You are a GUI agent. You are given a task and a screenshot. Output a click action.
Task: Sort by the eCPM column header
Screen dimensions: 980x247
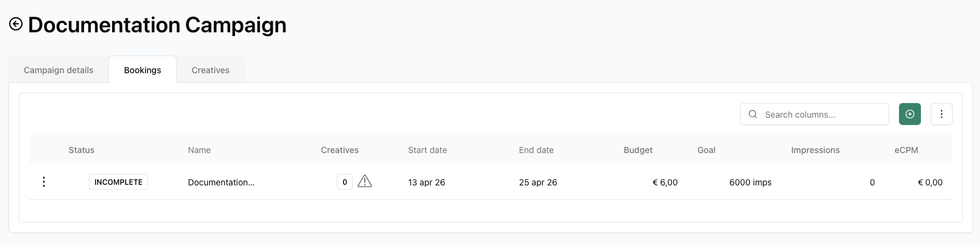pos(906,150)
